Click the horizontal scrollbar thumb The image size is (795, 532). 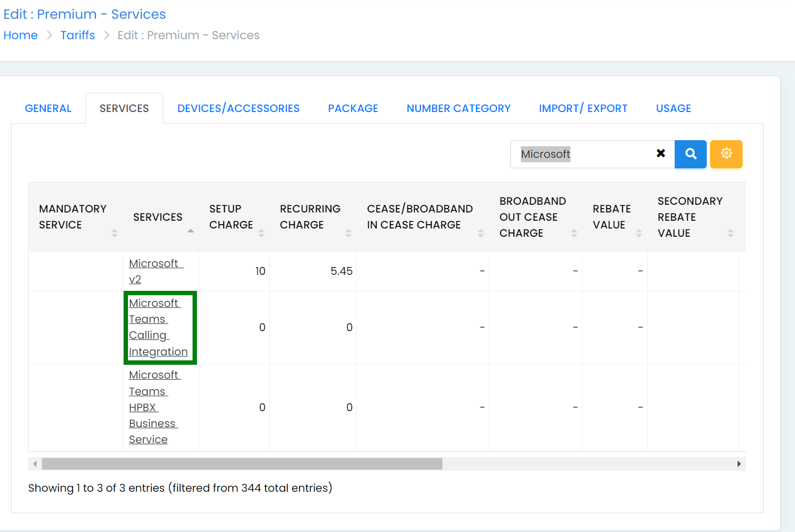click(242, 464)
